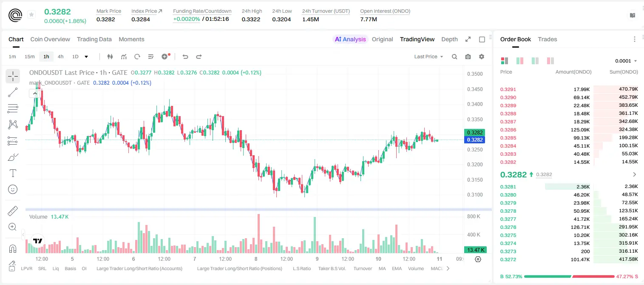Select the trend line drawing tool
Viewport: 644px width, 285px height.
pos(13,92)
